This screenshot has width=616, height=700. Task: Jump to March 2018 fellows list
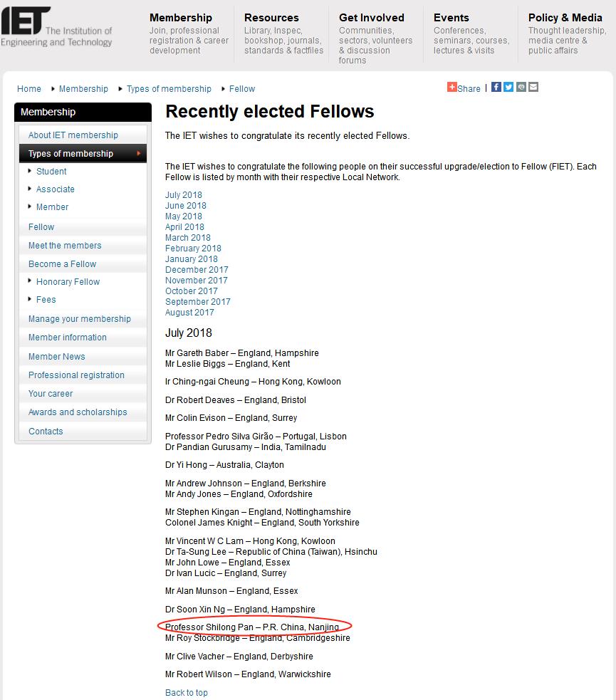188,238
